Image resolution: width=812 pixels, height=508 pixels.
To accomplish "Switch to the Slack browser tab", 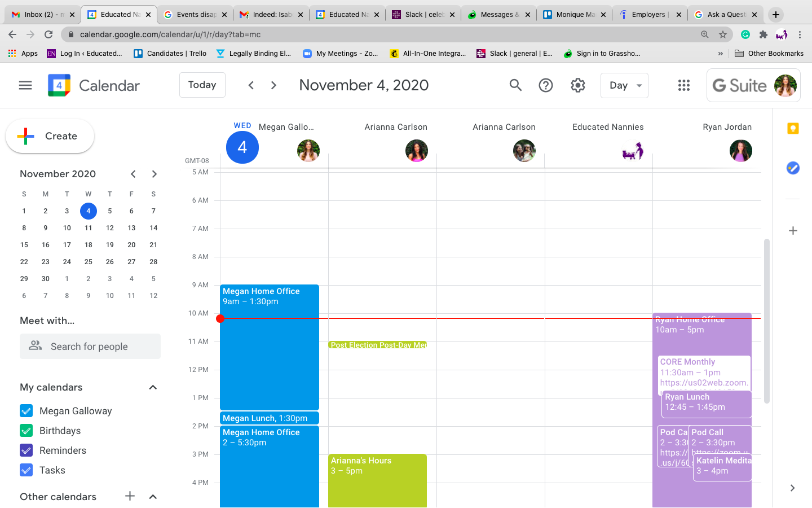I will tap(421, 14).
